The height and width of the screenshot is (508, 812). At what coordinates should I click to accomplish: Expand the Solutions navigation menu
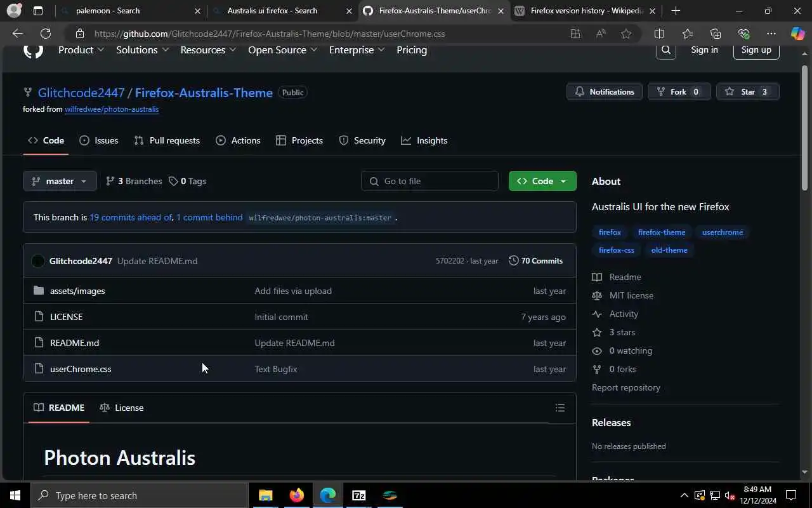click(x=143, y=50)
